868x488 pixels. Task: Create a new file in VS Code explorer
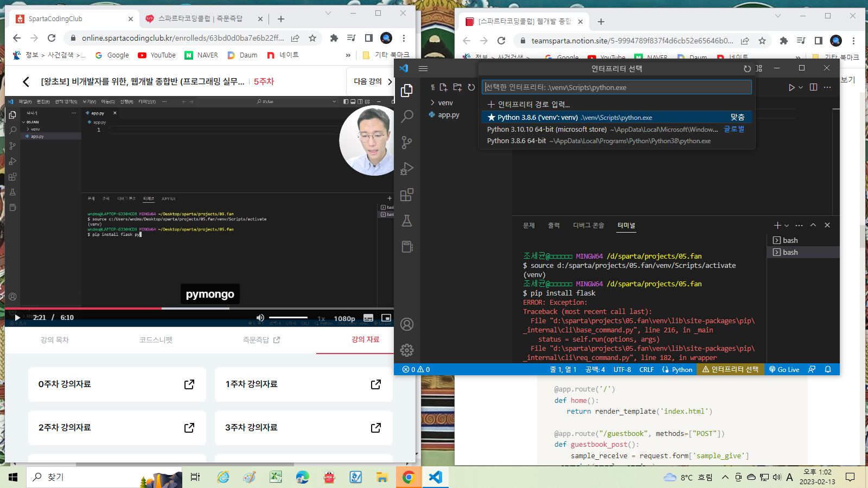(x=444, y=87)
